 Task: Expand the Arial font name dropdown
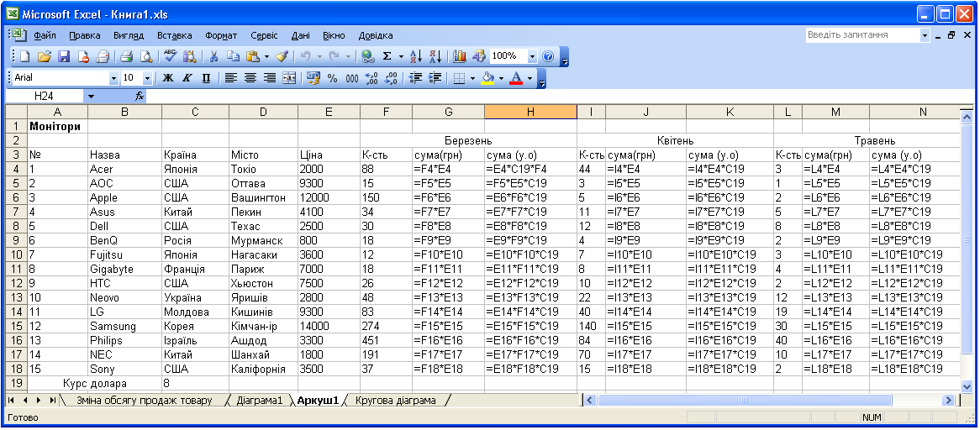(x=113, y=78)
